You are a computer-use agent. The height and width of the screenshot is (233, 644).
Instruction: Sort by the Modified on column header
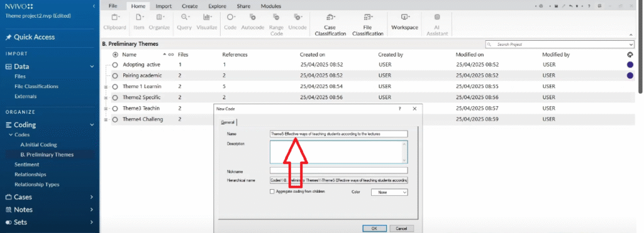470,54
